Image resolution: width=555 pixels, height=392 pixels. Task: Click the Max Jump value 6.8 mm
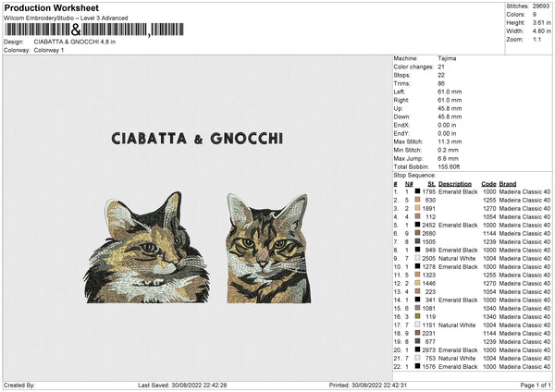click(x=448, y=158)
